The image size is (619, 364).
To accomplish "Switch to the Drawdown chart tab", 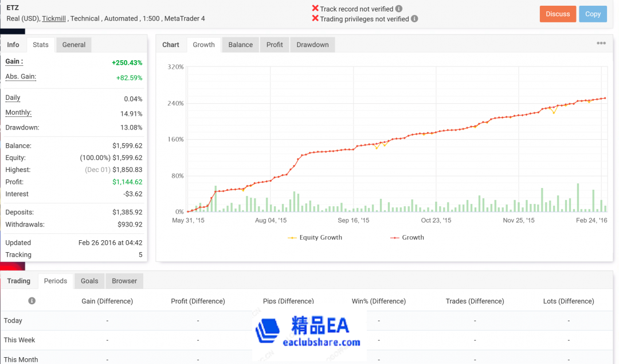I will (312, 45).
